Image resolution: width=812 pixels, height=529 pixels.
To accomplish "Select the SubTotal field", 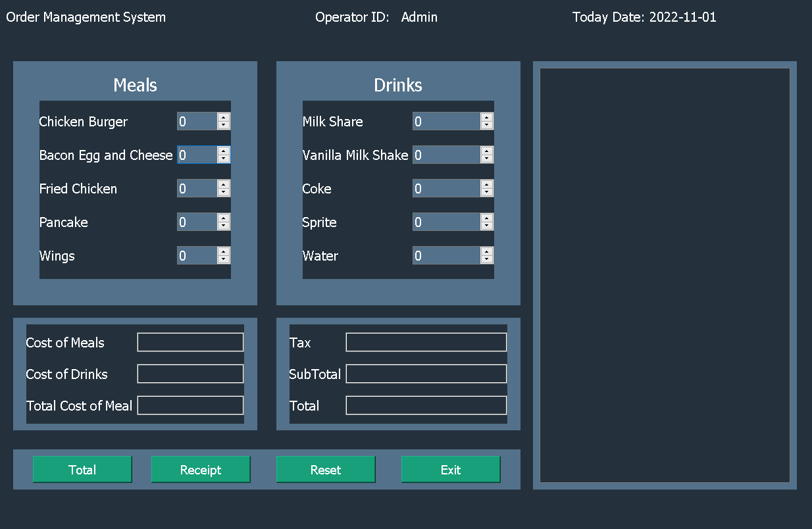I will click(425, 373).
